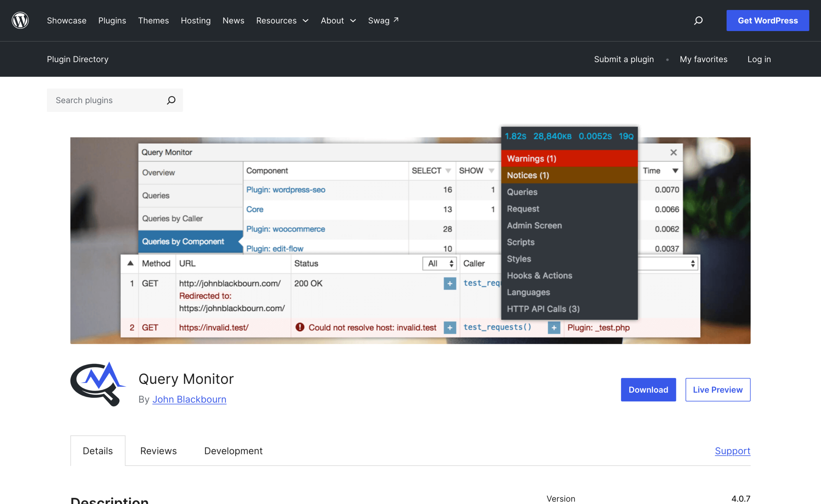
Task: Switch to the Development tab
Action: 233,451
